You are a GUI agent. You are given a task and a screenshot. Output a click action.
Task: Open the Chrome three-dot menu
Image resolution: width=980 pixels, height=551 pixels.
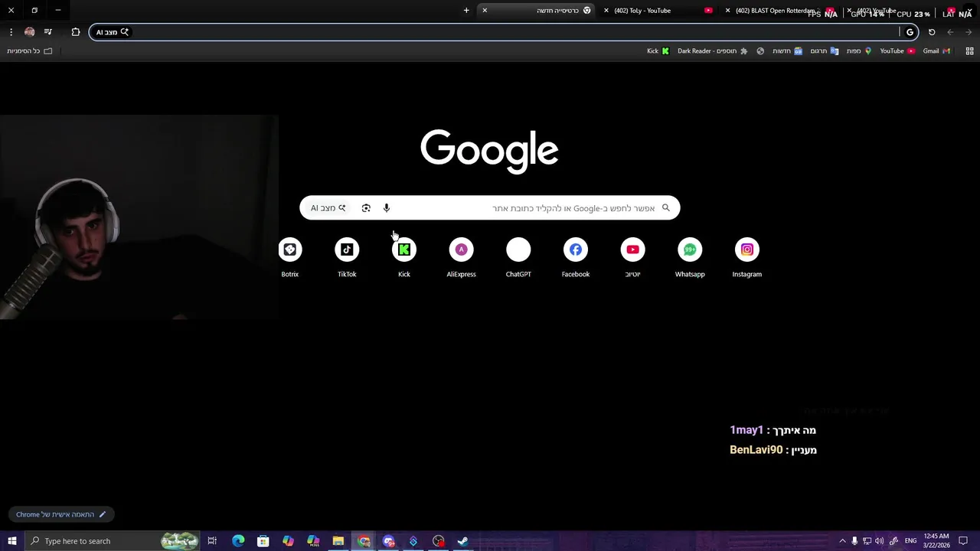click(11, 32)
